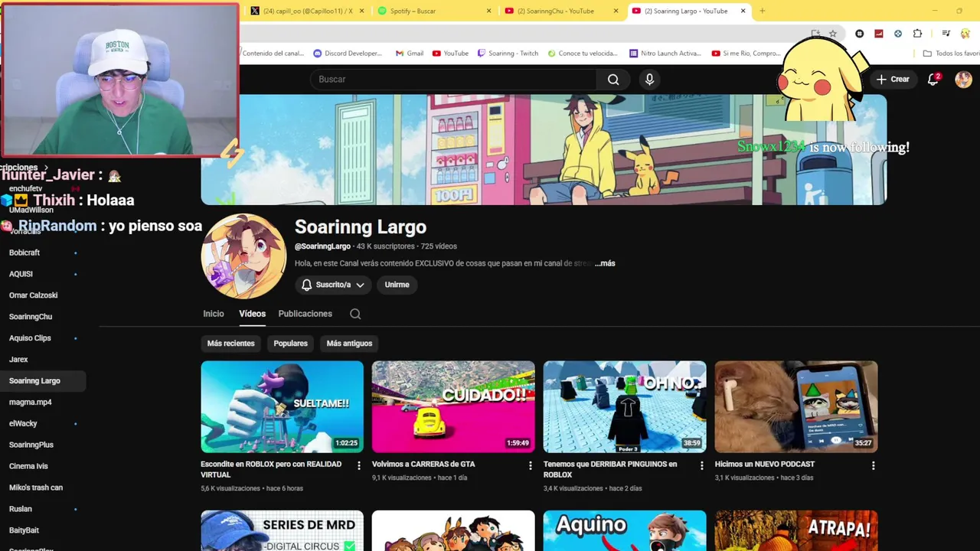Bookmark this page with the star icon

coord(833,34)
